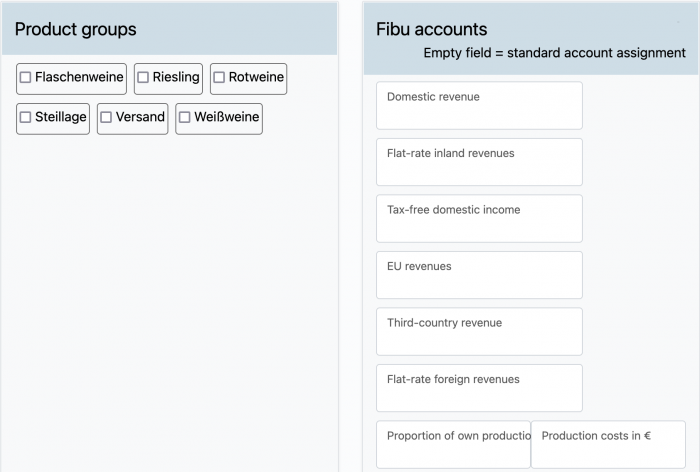Click the Fibu accounts panel heading

point(432,30)
